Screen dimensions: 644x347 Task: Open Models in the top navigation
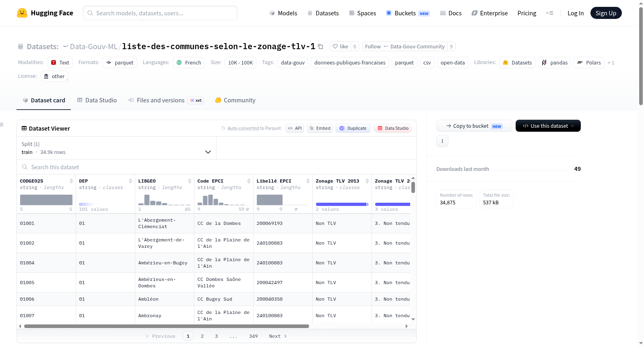click(283, 13)
